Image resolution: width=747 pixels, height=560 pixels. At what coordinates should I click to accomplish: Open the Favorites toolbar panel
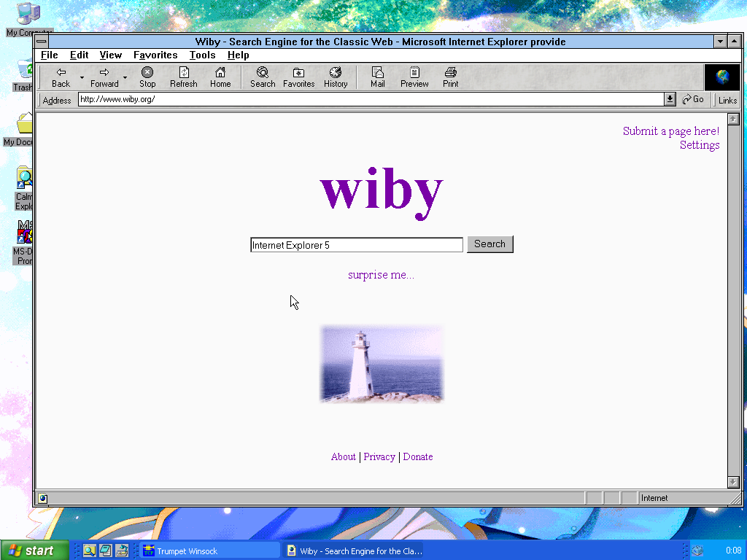pyautogui.click(x=298, y=77)
